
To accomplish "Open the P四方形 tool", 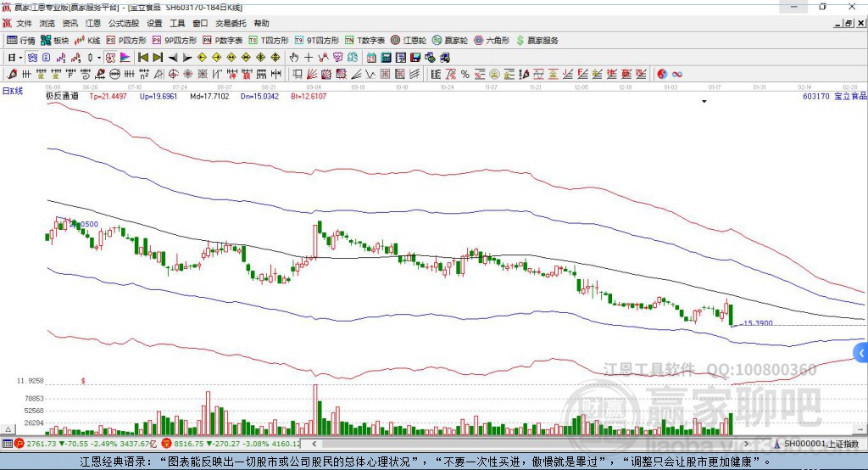I will pyautogui.click(x=126, y=41).
